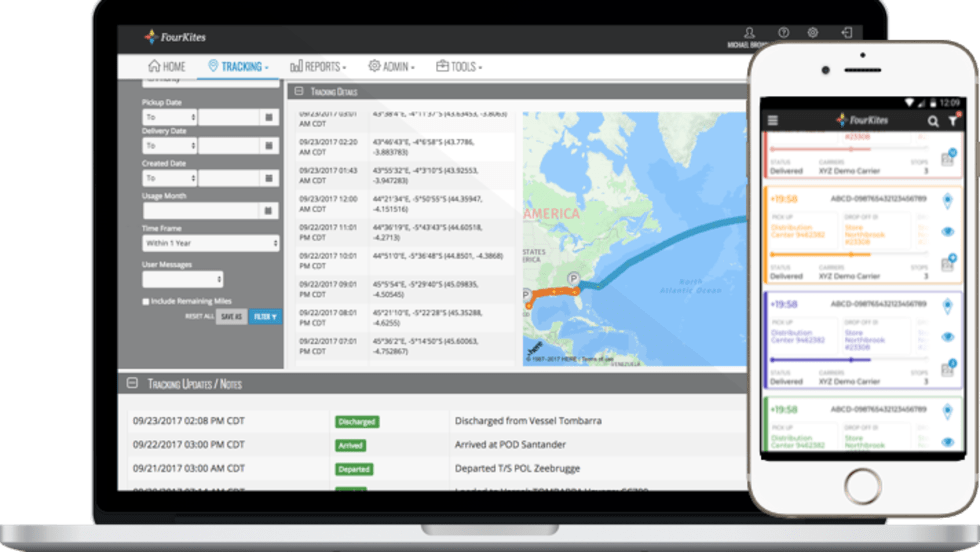Screen dimensions: 980x552
Task: Toggle eye icon on orange shipment card
Action: pyautogui.click(x=947, y=233)
